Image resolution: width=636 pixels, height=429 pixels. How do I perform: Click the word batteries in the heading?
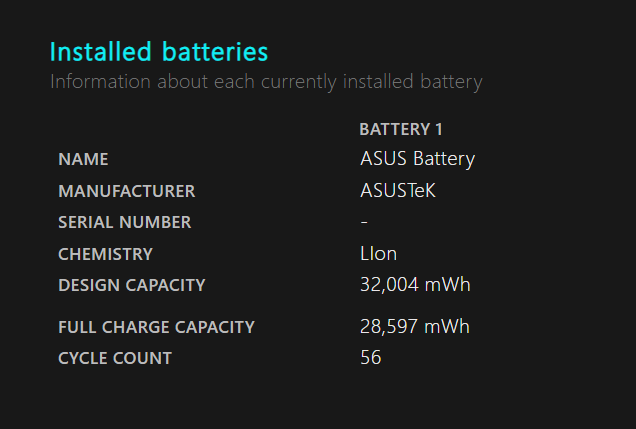tap(215, 52)
